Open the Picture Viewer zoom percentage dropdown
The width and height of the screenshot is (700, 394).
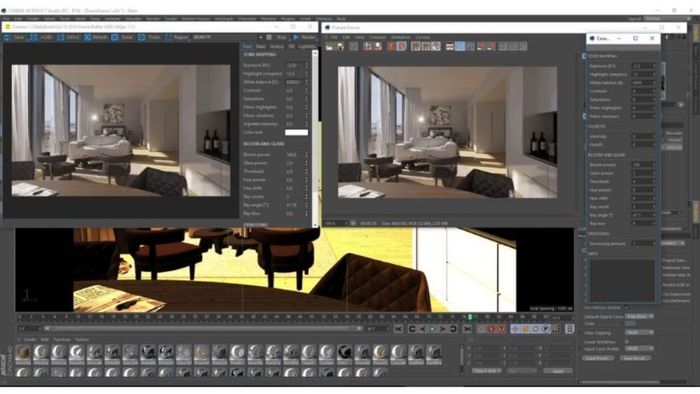coord(336,223)
